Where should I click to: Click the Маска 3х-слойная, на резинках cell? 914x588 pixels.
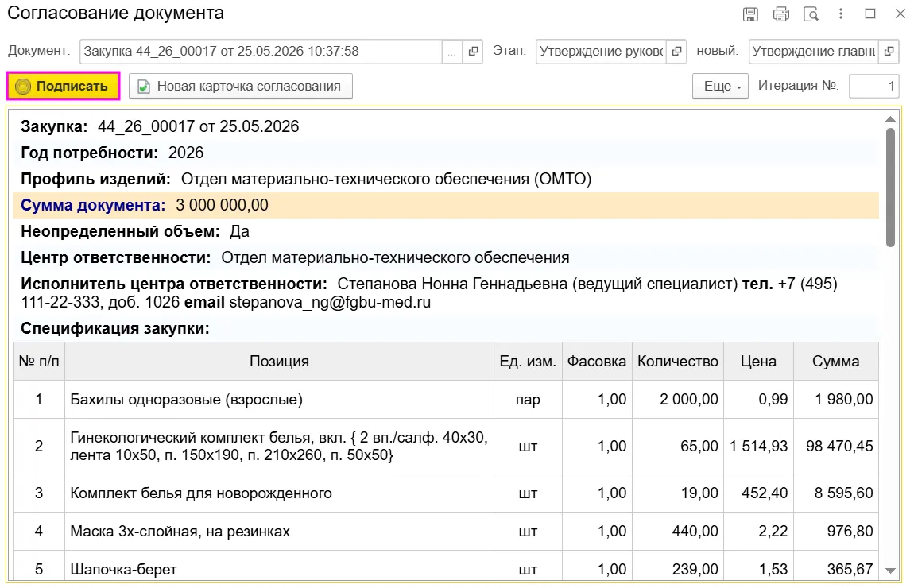point(279,531)
